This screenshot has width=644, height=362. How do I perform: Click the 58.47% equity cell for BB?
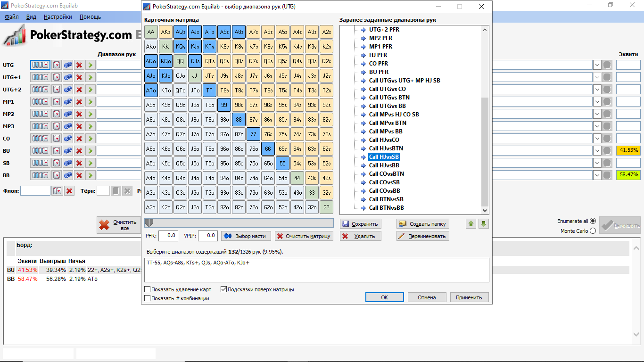pos(628,175)
